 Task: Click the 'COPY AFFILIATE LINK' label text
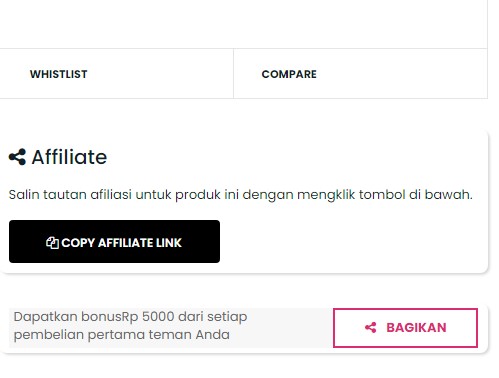pyautogui.click(x=122, y=243)
